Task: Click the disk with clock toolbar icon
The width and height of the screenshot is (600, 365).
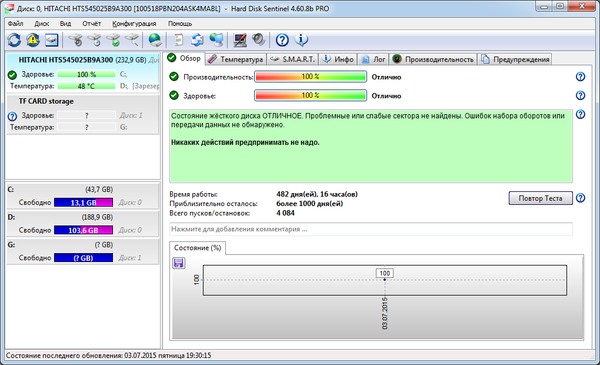Action: (x=94, y=40)
